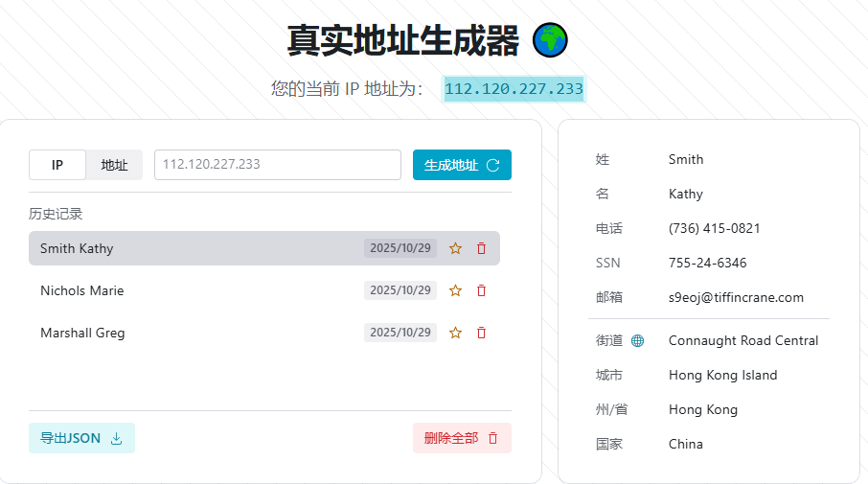Image resolution: width=868 pixels, height=484 pixels.
Task: Remove Nichols Marie using trash icon
Action: 481,290
